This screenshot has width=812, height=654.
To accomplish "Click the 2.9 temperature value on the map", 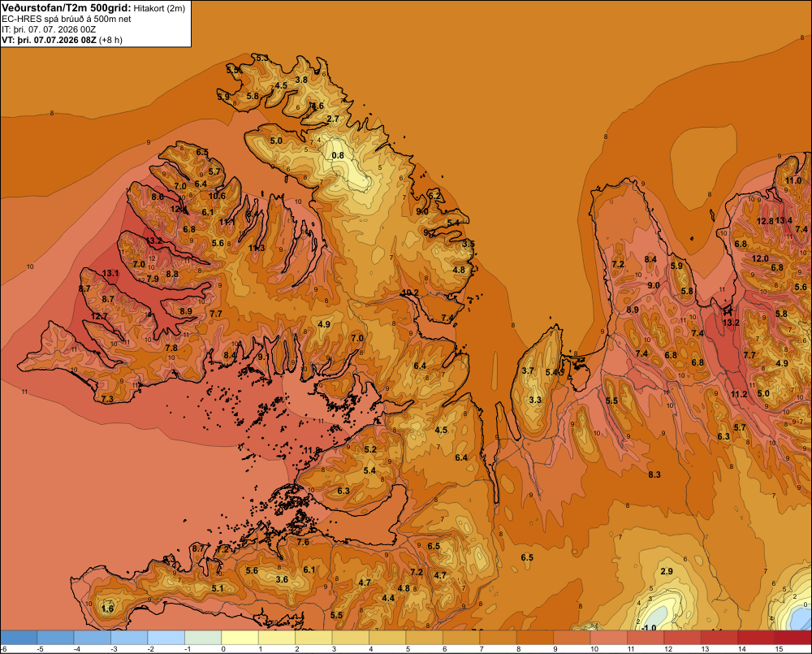I will point(667,571).
